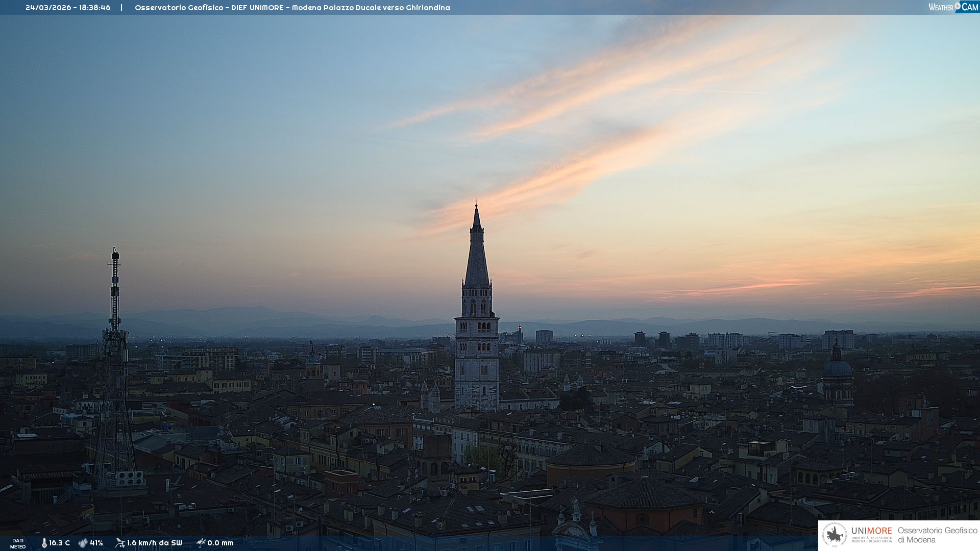Click the 0.0 mm rainfall value

point(220,543)
